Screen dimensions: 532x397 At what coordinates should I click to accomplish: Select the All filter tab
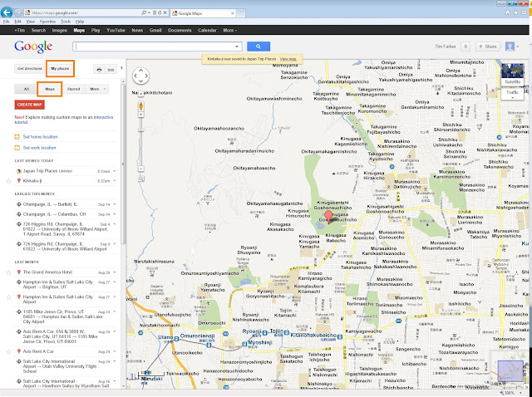click(26, 89)
